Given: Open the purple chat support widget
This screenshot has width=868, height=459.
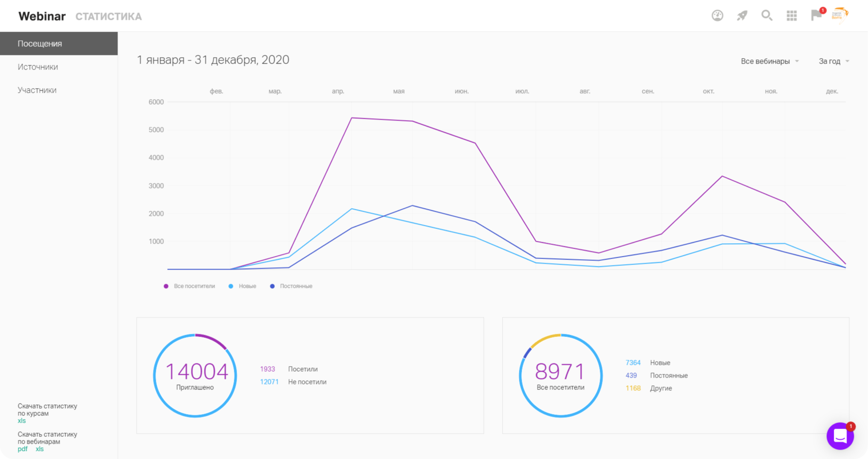Looking at the screenshot, I should pyautogui.click(x=840, y=436).
